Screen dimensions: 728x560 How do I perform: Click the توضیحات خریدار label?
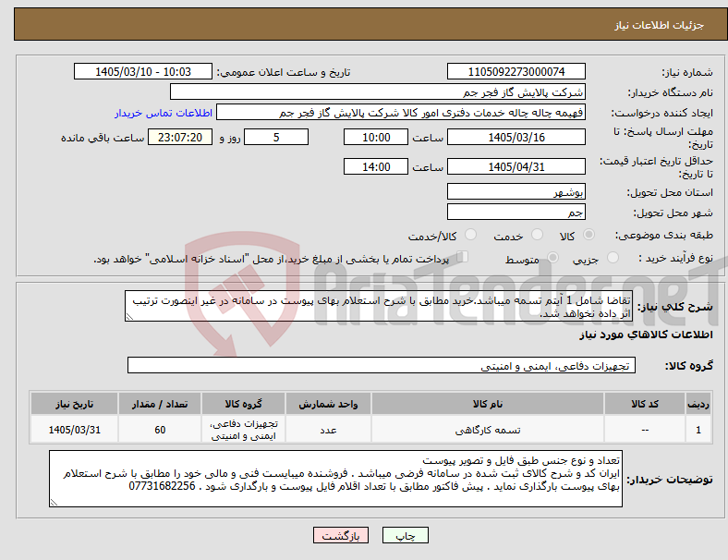coord(670,480)
